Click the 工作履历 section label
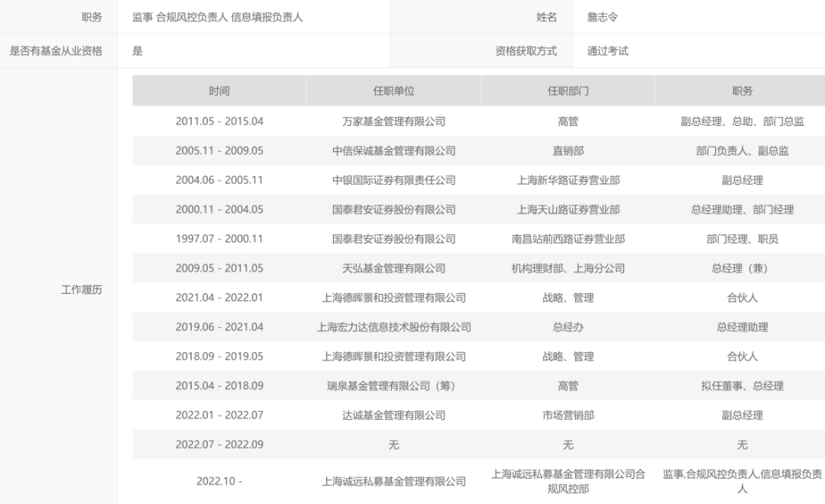The image size is (825, 504). (x=82, y=290)
